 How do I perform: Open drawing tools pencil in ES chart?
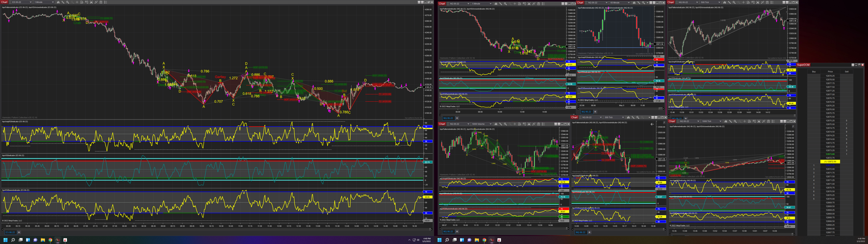pyautogui.click(x=63, y=2)
